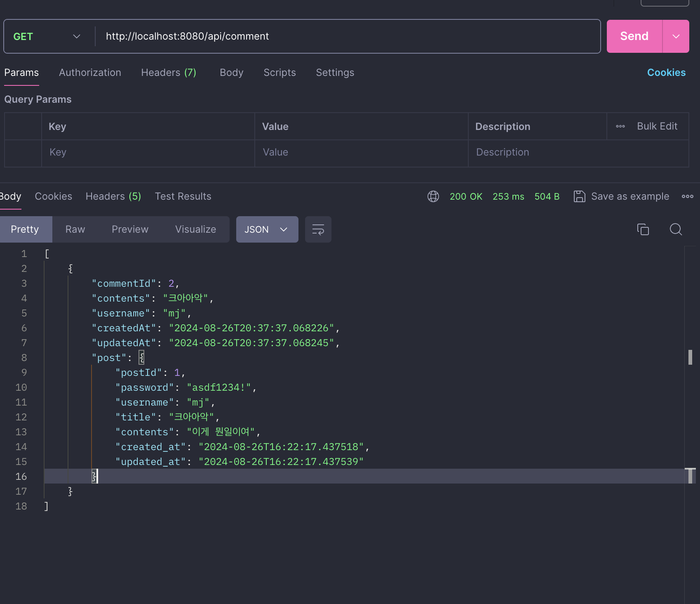Send the request
This screenshot has width=700, height=604.
[634, 36]
